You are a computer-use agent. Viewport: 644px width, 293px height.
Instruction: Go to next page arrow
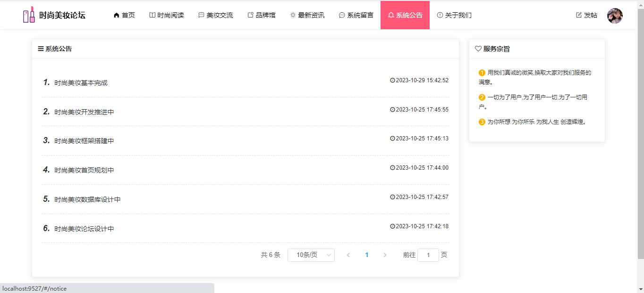coord(385,255)
